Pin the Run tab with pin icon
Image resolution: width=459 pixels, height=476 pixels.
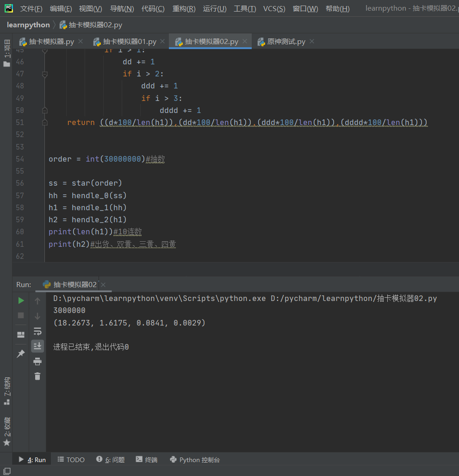21,353
